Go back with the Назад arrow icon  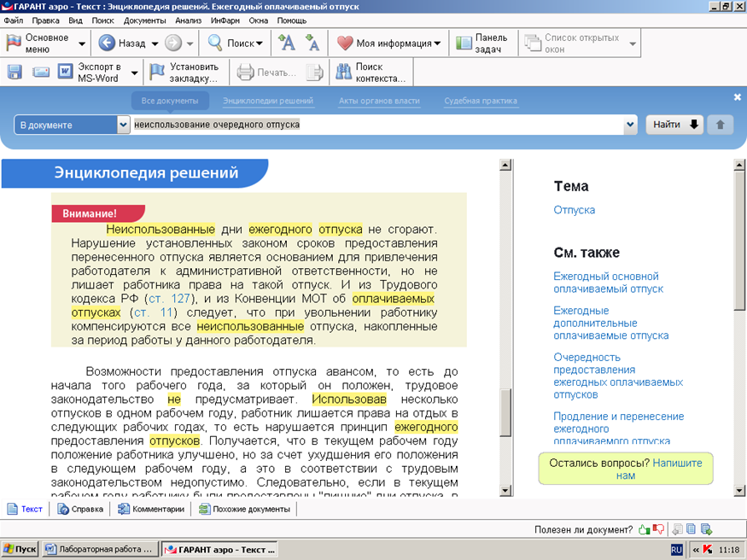[x=107, y=43]
